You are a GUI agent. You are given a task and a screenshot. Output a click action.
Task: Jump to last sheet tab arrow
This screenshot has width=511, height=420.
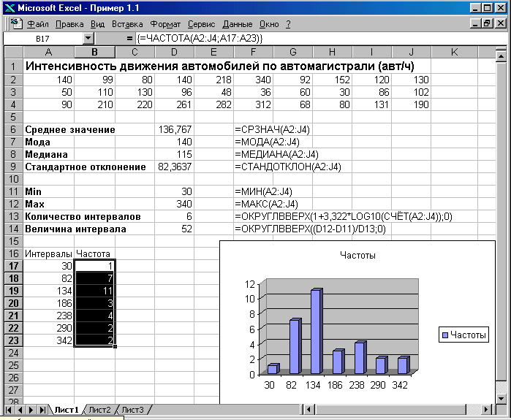42,410
